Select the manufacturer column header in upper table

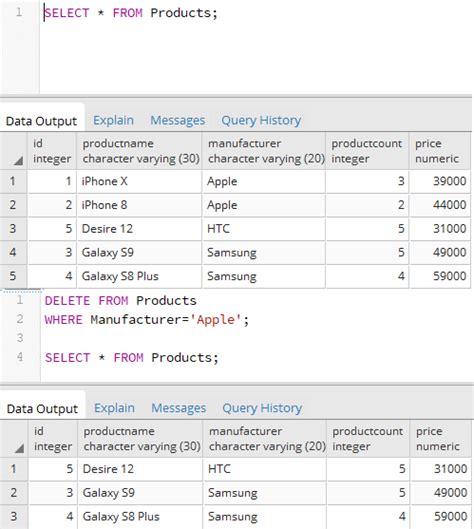tap(264, 151)
